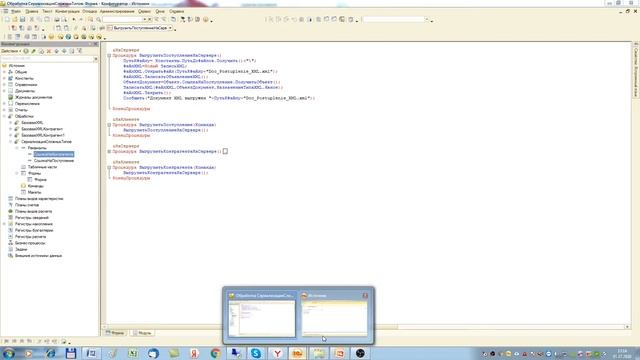Click the 1C application taskbar icon
This screenshot has height=360, width=640.
pos(297,353)
